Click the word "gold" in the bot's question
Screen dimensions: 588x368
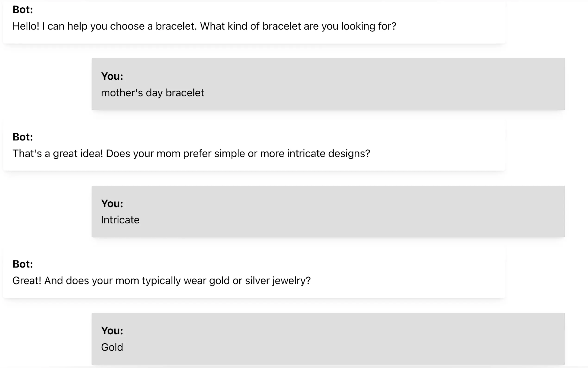(219, 281)
